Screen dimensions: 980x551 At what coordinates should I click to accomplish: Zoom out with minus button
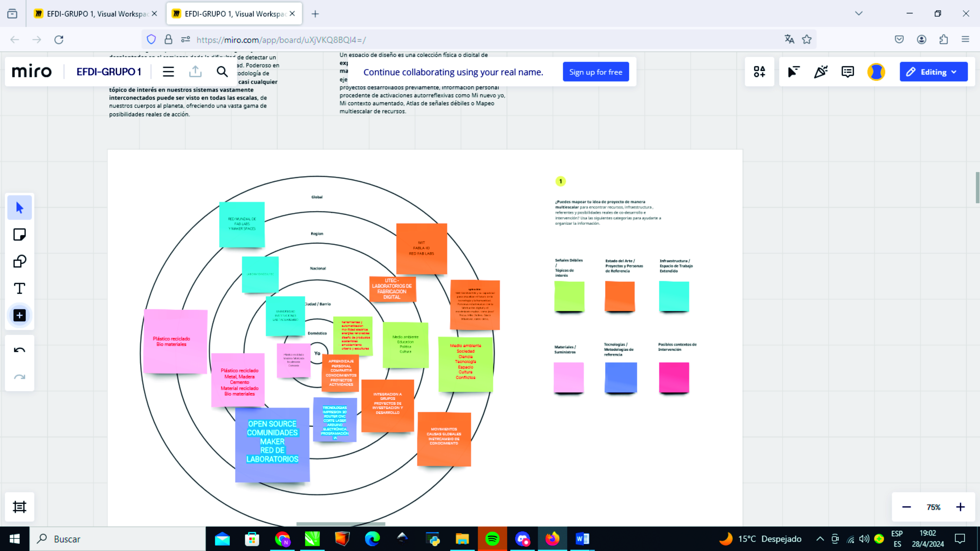point(907,507)
